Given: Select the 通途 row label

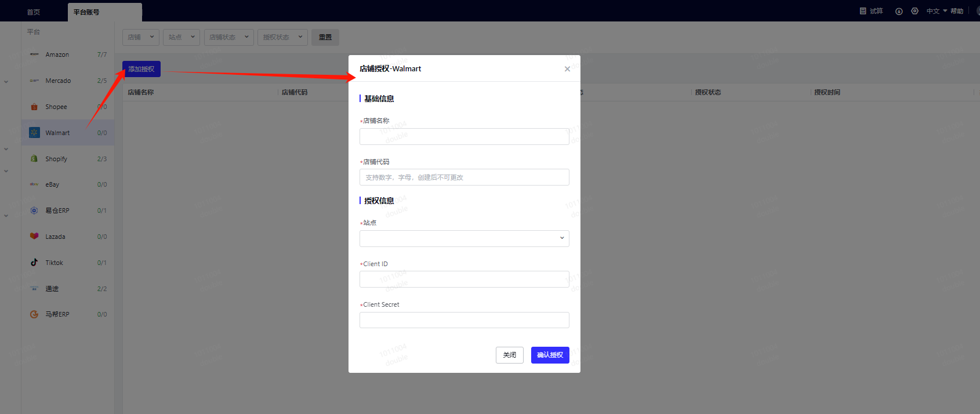Looking at the screenshot, I should [52, 289].
